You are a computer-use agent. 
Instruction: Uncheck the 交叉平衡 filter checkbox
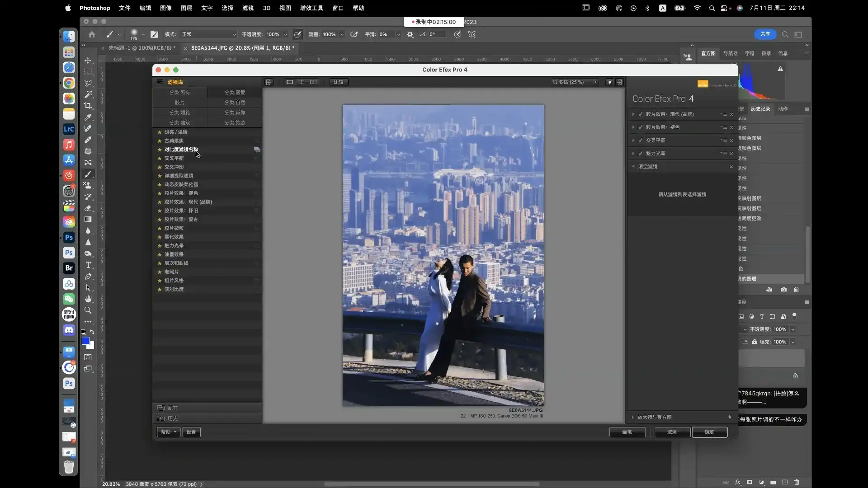tap(640, 141)
